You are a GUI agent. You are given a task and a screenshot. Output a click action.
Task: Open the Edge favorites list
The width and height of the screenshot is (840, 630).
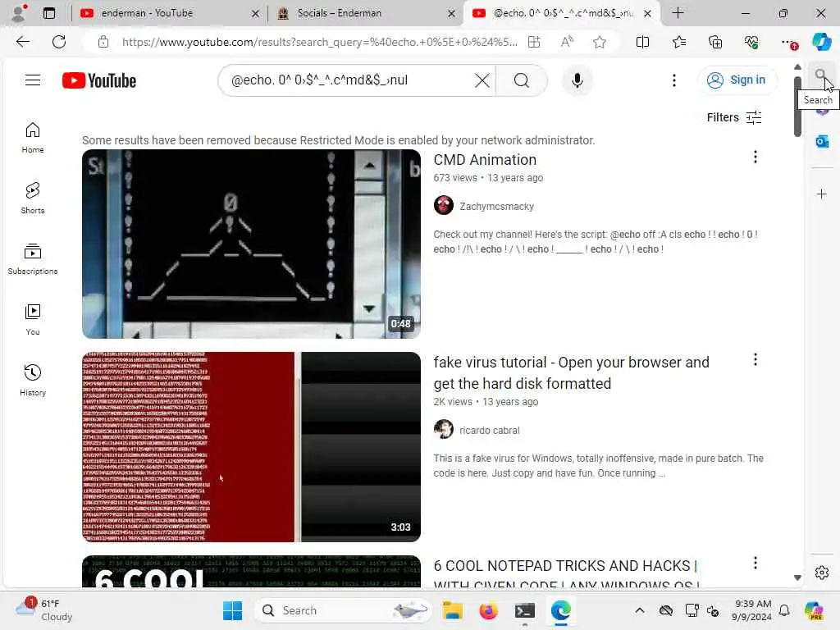click(678, 42)
